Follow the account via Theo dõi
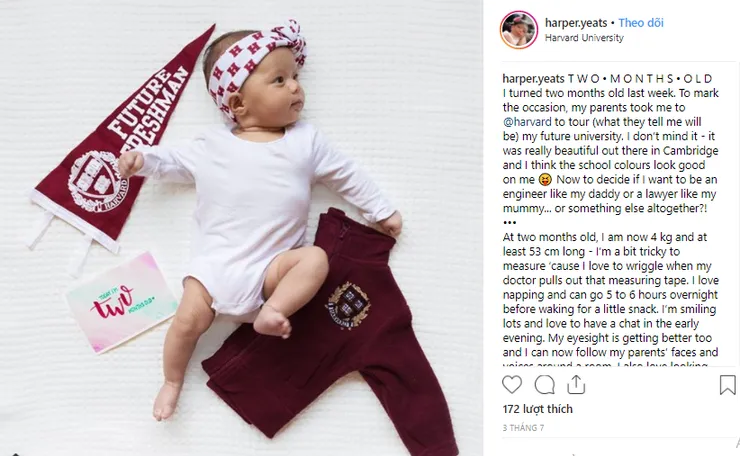The height and width of the screenshot is (456, 740). [x=641, y=23]
